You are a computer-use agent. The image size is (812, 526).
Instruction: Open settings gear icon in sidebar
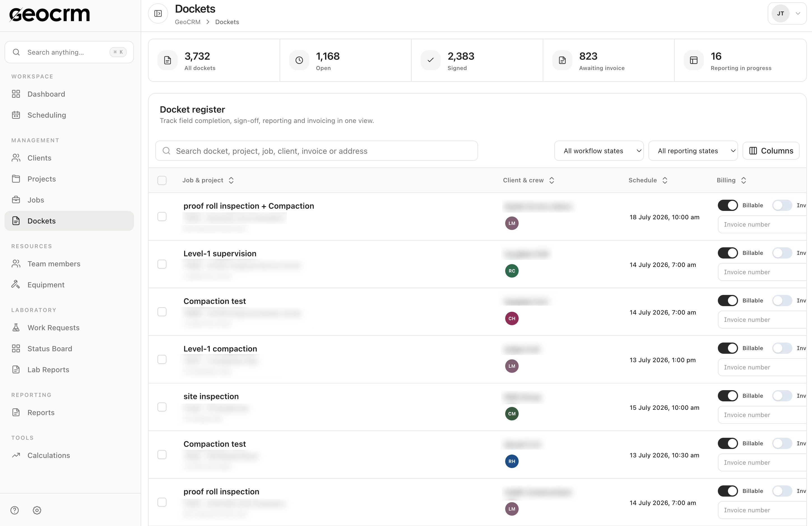37,510
